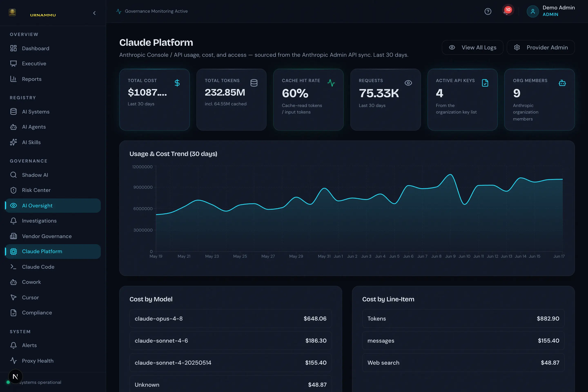Select the claude-opus-4-8 cost row
The image size is (588, 392).
[231, 318]
